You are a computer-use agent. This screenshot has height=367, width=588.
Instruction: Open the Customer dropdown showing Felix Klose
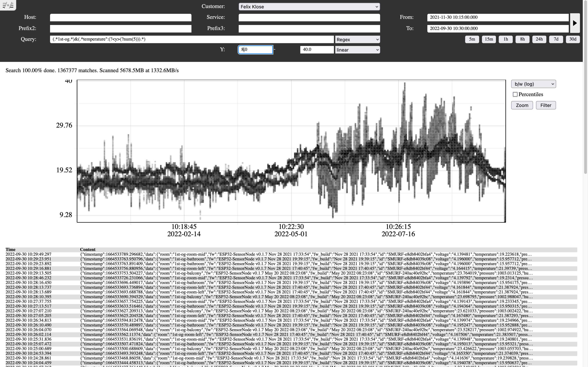309,7
